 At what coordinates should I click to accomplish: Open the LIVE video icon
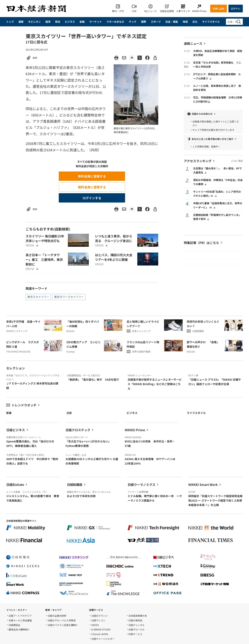point(134,6)
